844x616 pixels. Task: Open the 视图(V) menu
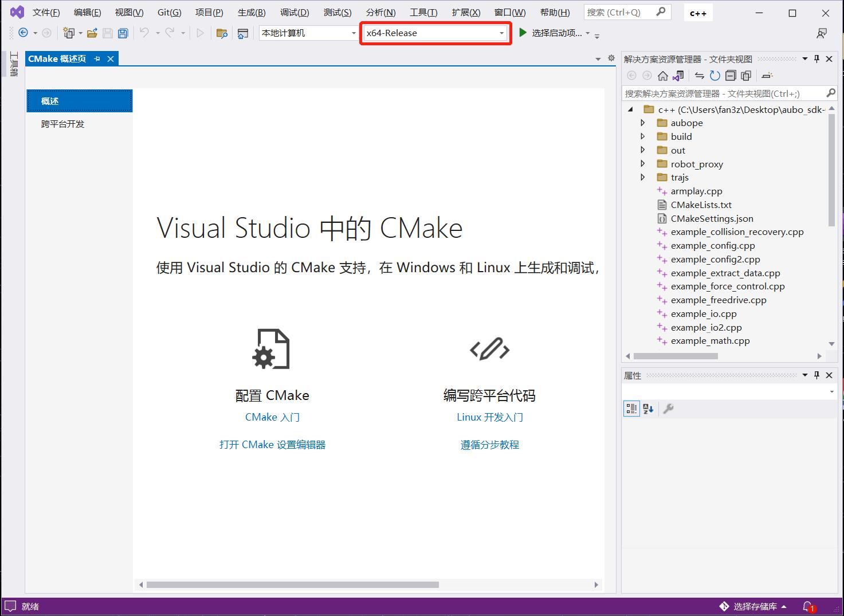pos(129,12)
